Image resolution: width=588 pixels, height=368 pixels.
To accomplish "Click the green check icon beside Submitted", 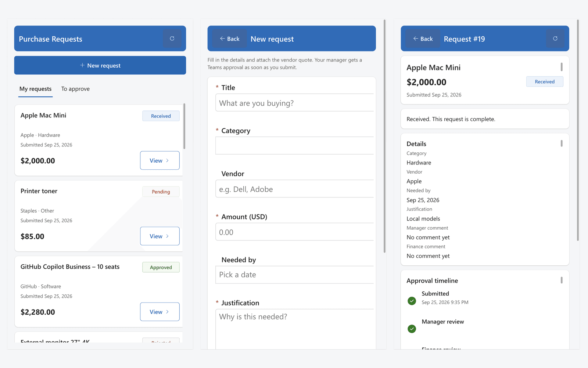I will coord(412,301).
